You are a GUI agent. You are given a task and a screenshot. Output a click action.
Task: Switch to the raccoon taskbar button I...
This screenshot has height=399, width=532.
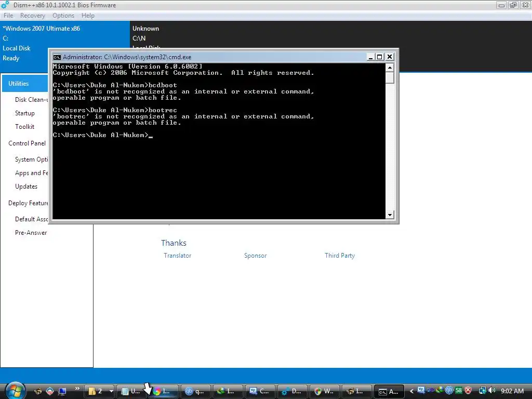point(357,391)
